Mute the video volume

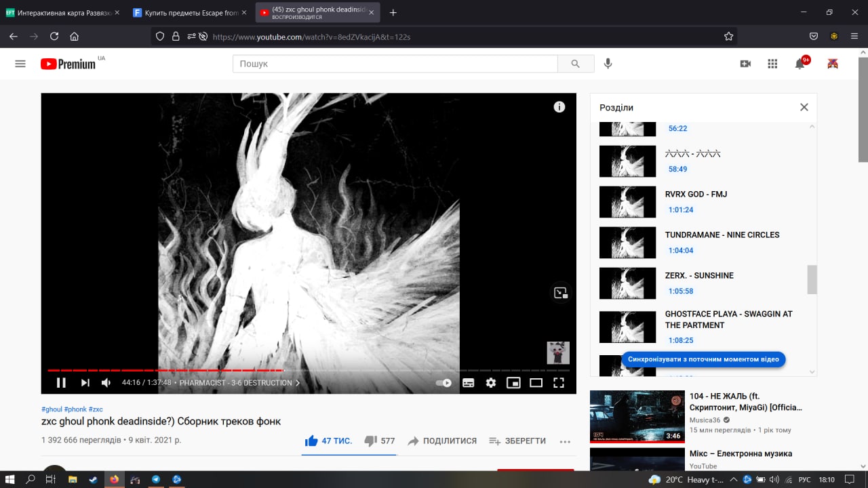tap(106, 383)
